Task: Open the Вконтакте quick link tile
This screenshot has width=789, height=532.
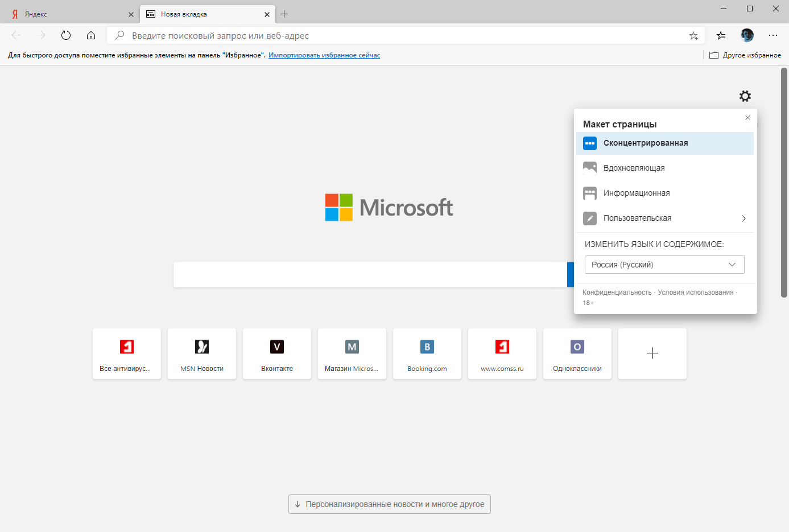Action: [277, 353]
